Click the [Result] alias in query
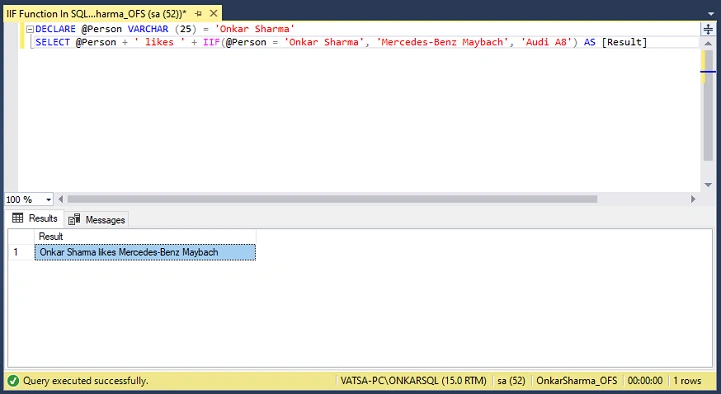This screenshot has width=721, height=394. click(624, 42)
